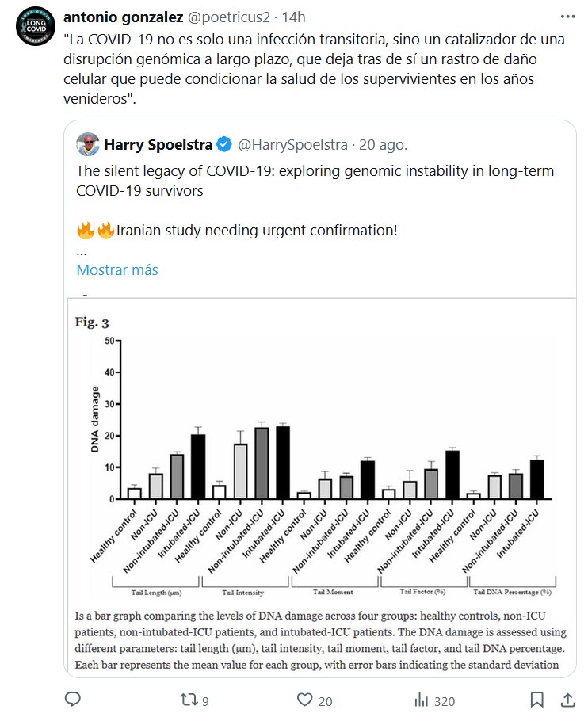View tweet analytics bar chart icon
The width and height of the screenshot is (588, 721).
[422, 700]
